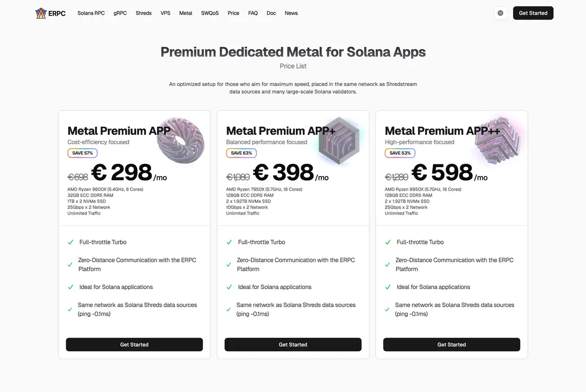Click the checkmark next to Ideal for Solana applications
Image resolution: width=586 pixels, height=392 pixels.
pos(70,287)
